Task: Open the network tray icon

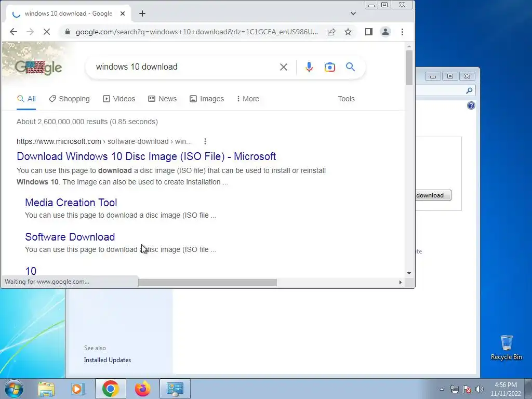Action: point(454,389)
